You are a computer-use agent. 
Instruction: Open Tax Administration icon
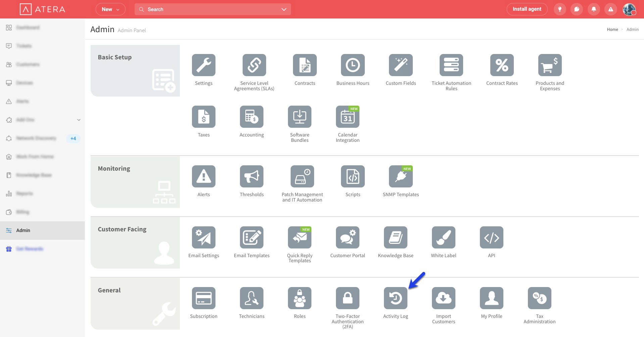tap(540, 298)
